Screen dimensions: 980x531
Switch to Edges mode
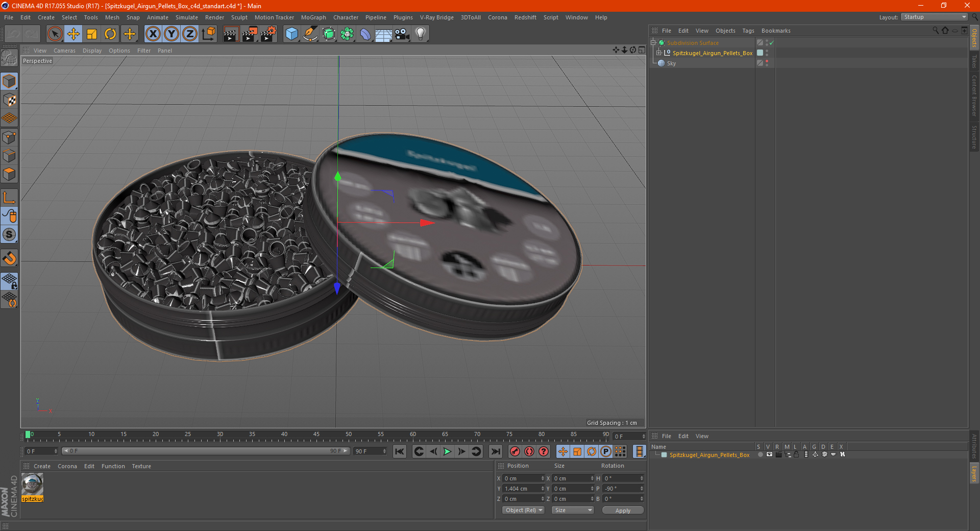pos(9,155)
